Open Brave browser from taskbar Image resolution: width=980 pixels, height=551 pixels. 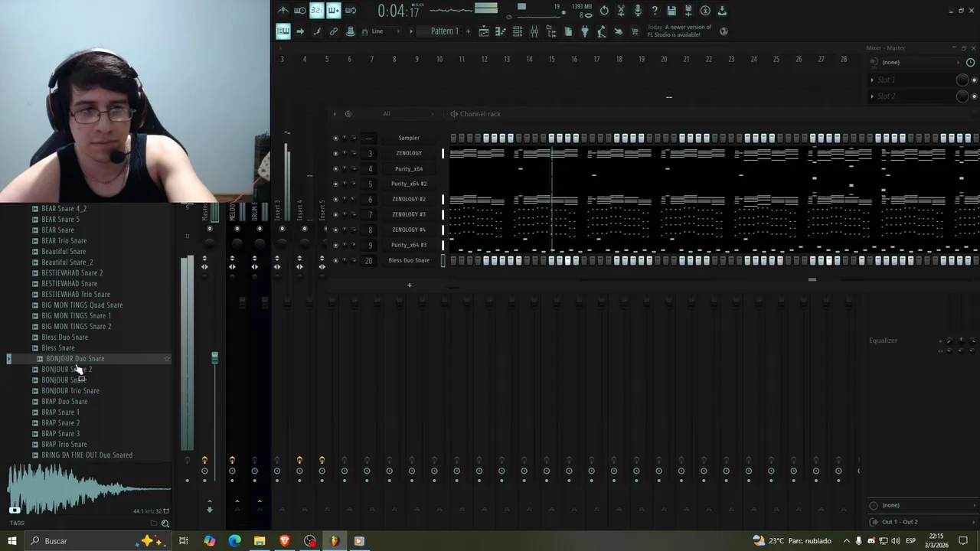285,541
